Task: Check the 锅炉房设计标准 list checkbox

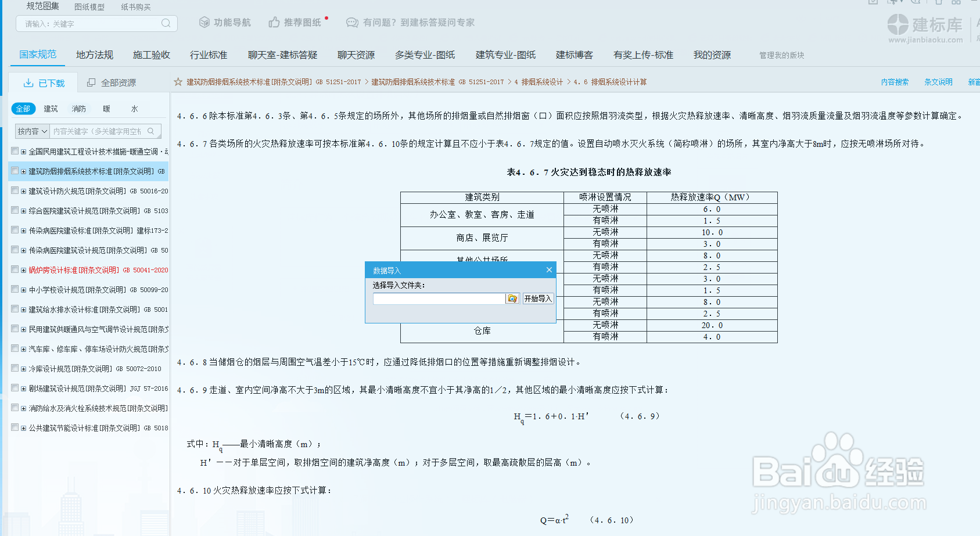Action: 15,269
